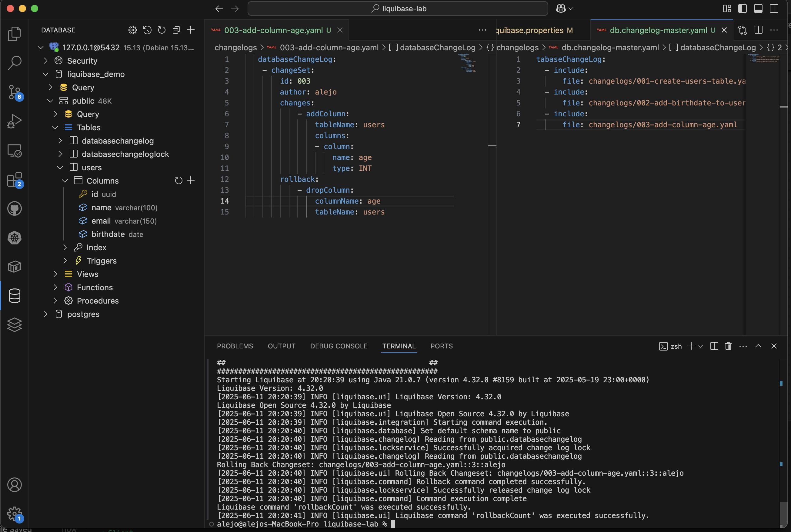The height and width of the screenshot is (532, 791).
Task: Expand the Triggers node
Action: pos(65,261)
